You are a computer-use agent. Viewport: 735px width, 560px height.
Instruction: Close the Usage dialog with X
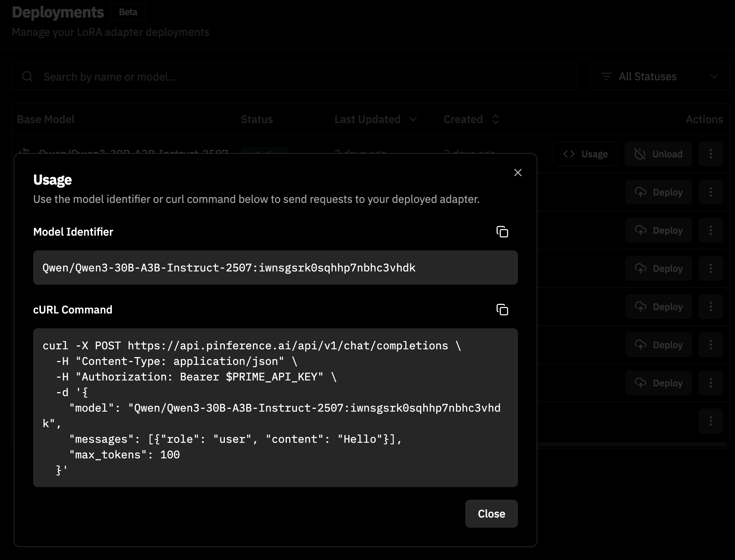518,173
